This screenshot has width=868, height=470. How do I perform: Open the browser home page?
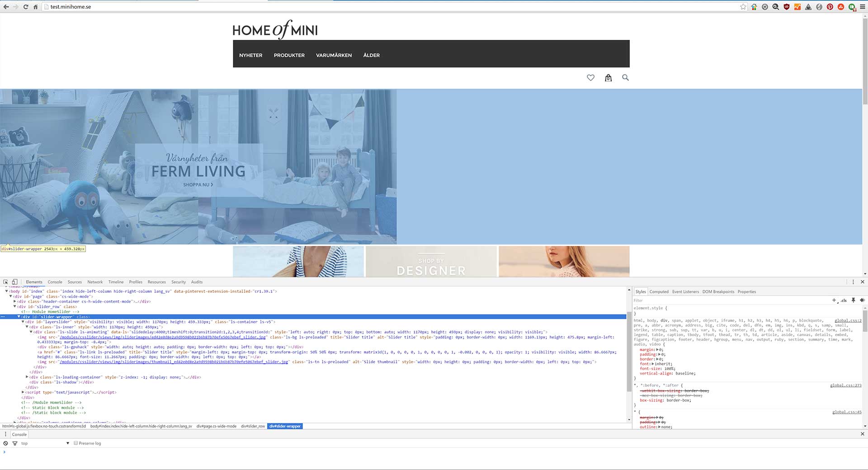35,7
